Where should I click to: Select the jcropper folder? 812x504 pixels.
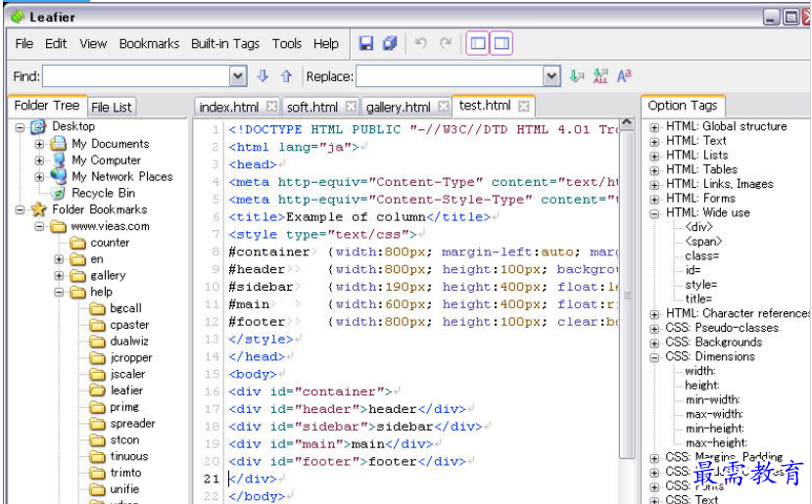pyautogui.click(x=131, y=357)
